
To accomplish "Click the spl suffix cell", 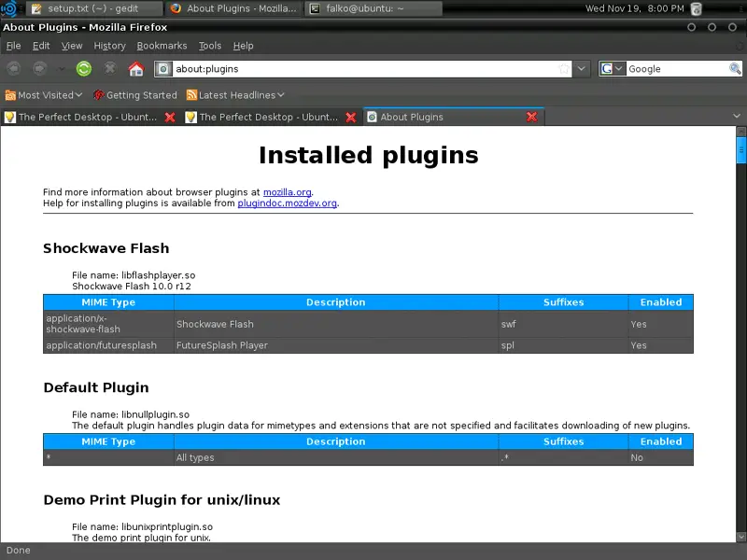I will pos(564,345).
